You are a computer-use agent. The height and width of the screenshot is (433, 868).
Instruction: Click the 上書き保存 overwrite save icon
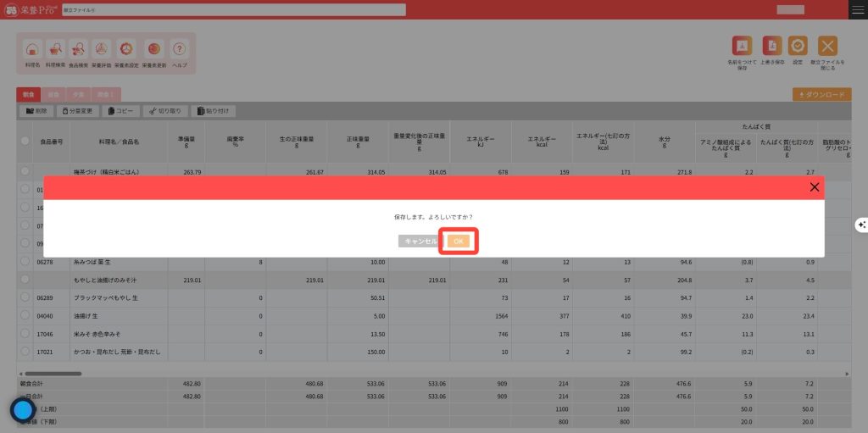(771, 48)
